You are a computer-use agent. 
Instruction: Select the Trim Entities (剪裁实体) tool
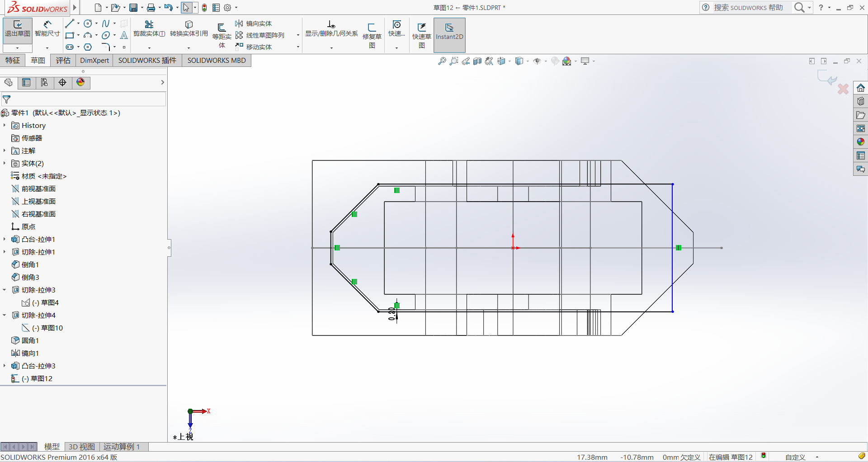click(149, 28)
